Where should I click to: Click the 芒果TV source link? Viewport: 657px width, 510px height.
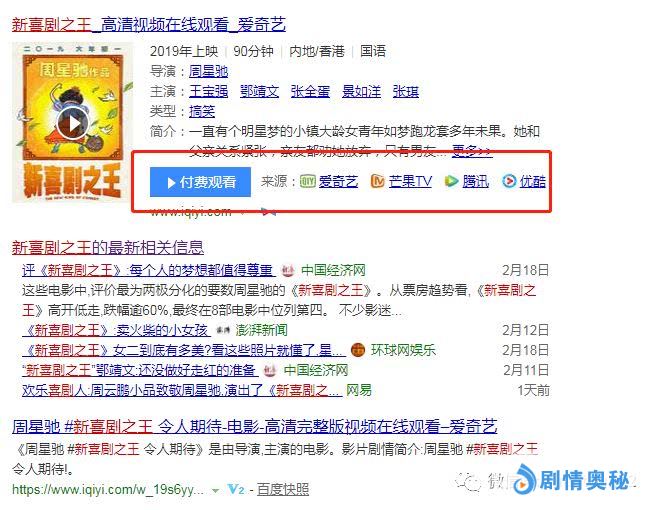pos(410,181)
